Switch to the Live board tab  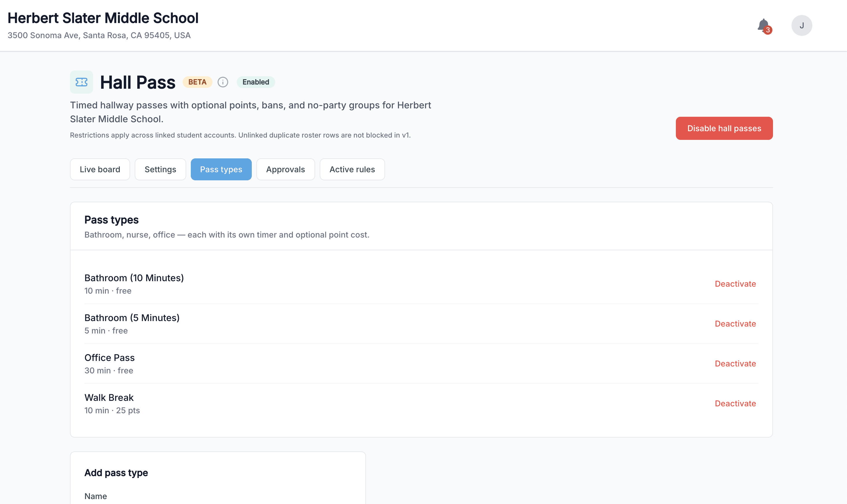tap(100, 169)
